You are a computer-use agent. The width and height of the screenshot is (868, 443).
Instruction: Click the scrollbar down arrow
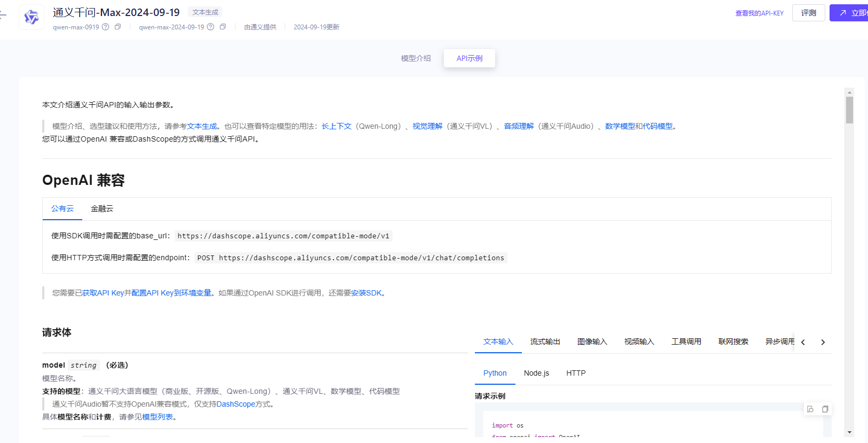(849, 432)
